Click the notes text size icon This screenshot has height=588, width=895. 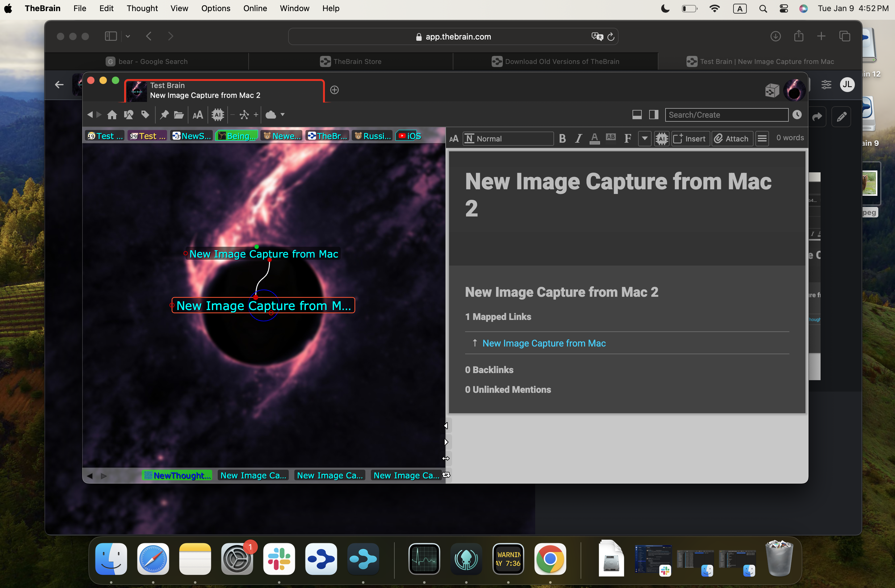click(x=454, y=139)
